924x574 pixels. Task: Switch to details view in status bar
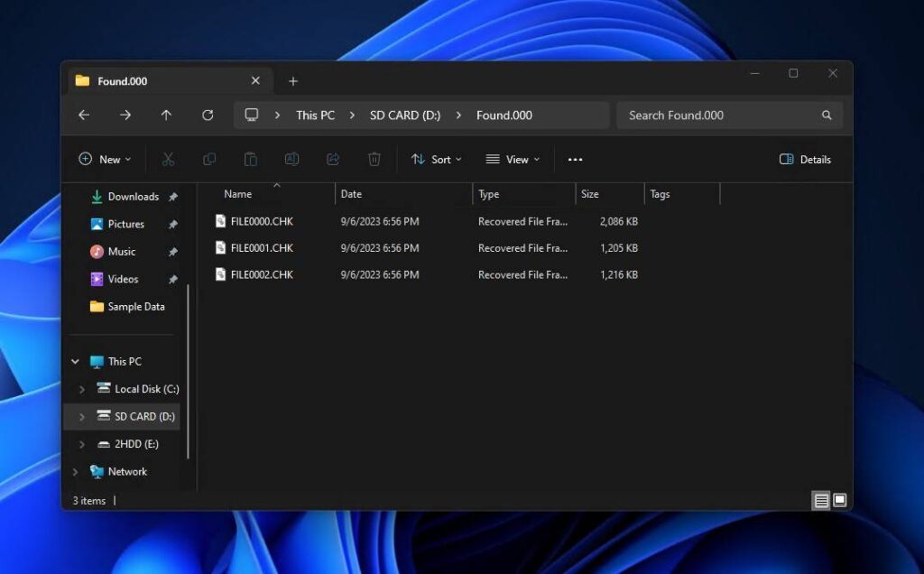click(820, 500)
